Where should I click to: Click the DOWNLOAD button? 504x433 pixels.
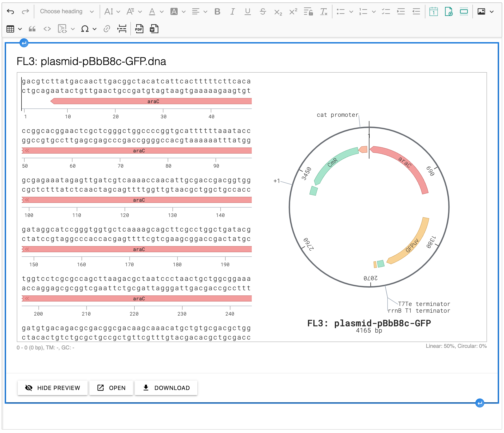[x=166, y=388]
